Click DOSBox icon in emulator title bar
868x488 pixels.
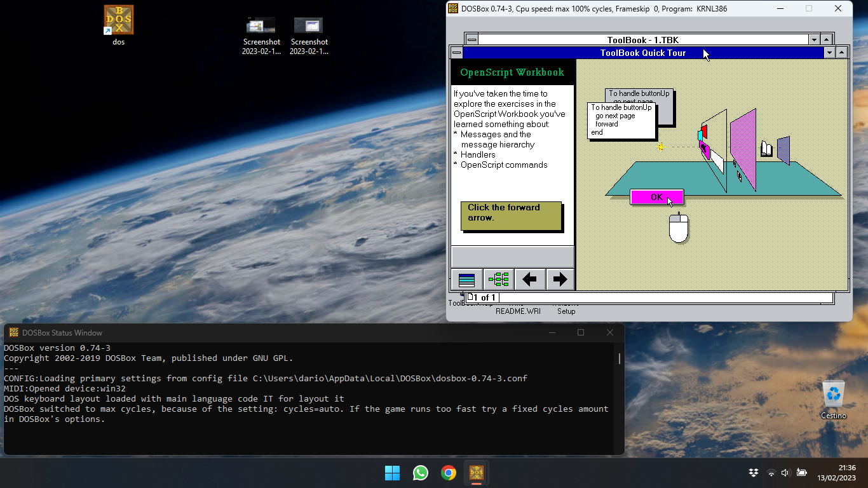453,8
